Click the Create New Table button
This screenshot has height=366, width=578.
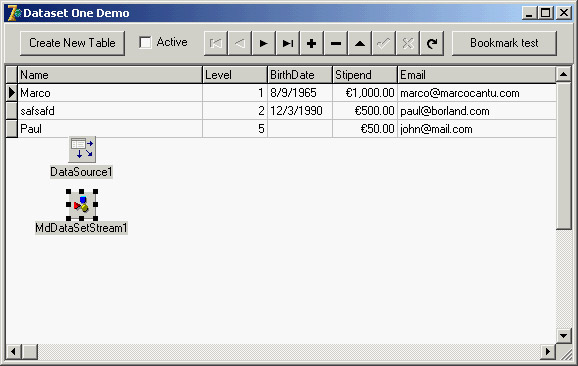[72, 43]
